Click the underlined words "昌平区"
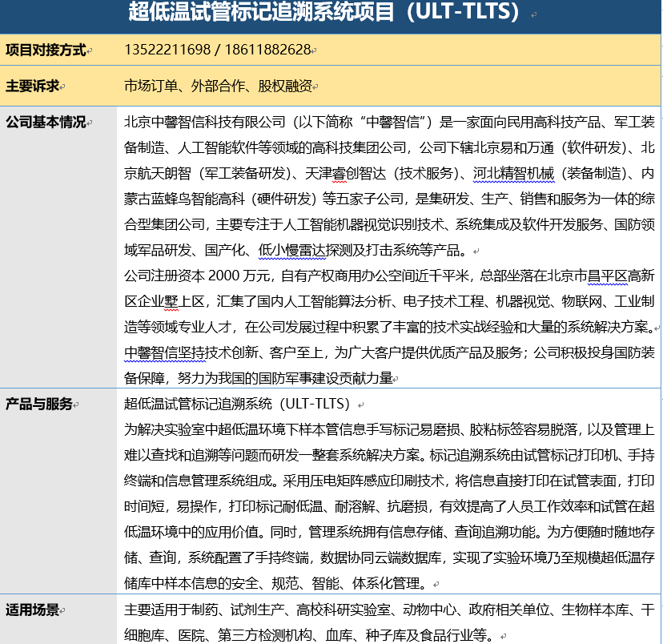Screen dimensions: 663x644 (608, 276)
